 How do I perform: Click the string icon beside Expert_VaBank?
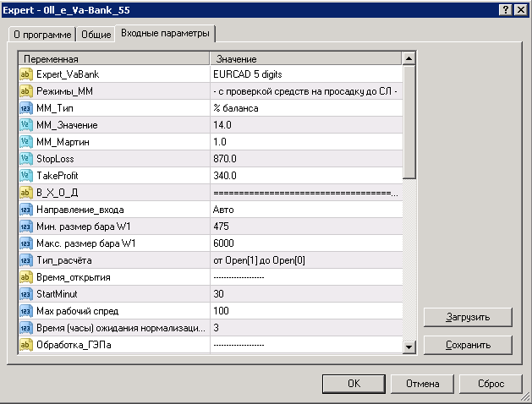[x=26, y=74]
